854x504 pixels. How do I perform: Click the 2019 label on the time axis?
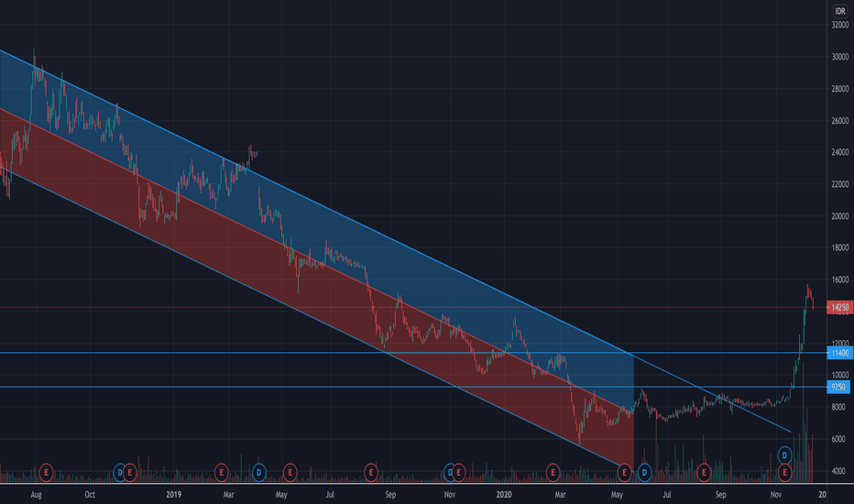tap(173, 495)
